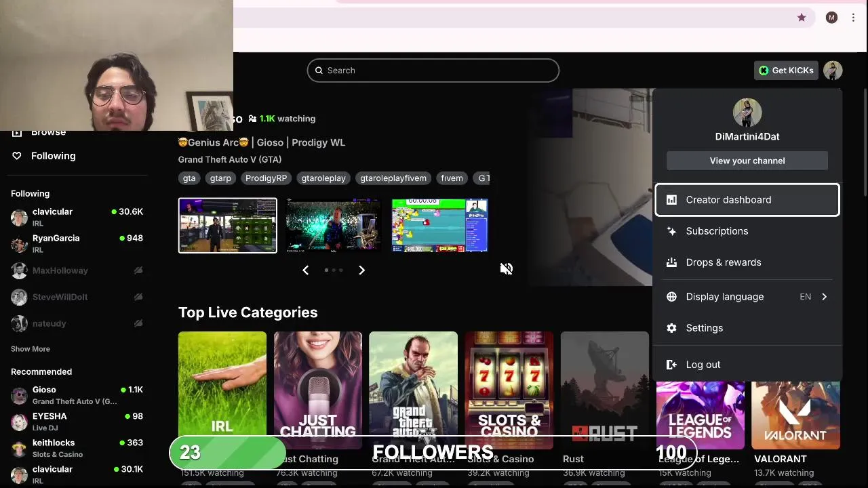This screenshot has width=868, height=488.
Task: Click the search magnifier icon
Action: pyautogui.click(x=319, y=70)
